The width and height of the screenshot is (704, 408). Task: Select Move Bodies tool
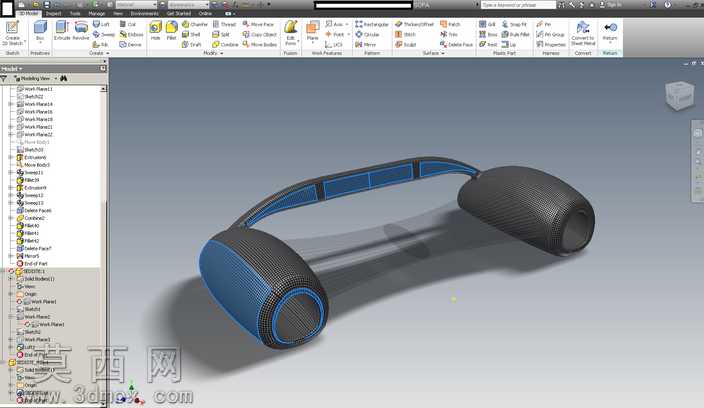pyautogui.click(x=260, y=45)
